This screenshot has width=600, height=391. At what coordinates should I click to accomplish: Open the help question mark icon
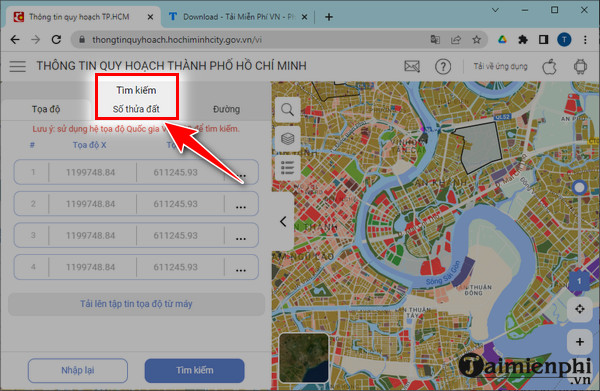[x=443, y=67]
